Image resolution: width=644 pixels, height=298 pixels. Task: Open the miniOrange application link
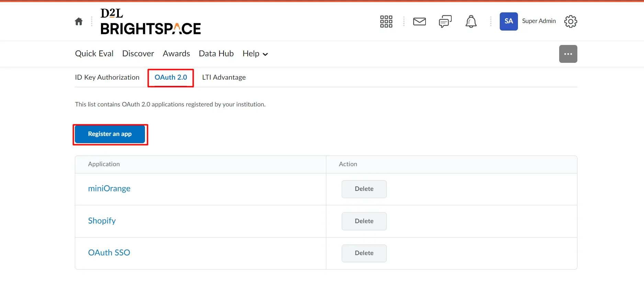(109, 188)
